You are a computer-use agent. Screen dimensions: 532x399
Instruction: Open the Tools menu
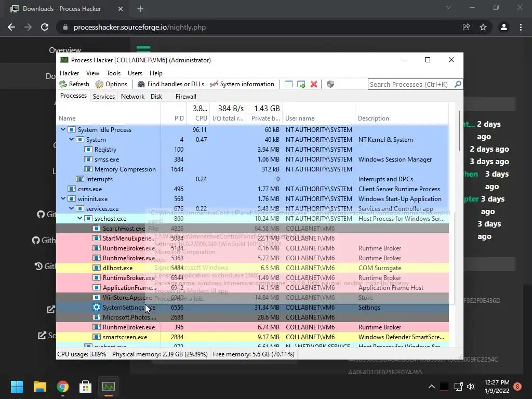click(x=113, y=73)
